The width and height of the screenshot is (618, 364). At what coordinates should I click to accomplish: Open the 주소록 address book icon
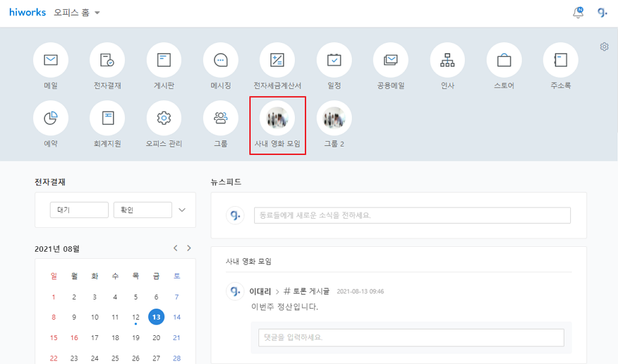[560, 60]
